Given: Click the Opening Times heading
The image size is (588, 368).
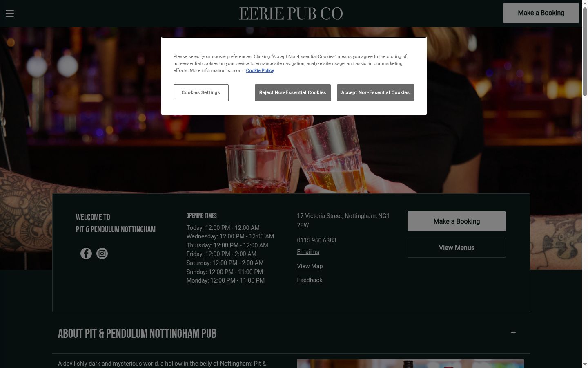Looking at the screenshot, I should point(202,216).
